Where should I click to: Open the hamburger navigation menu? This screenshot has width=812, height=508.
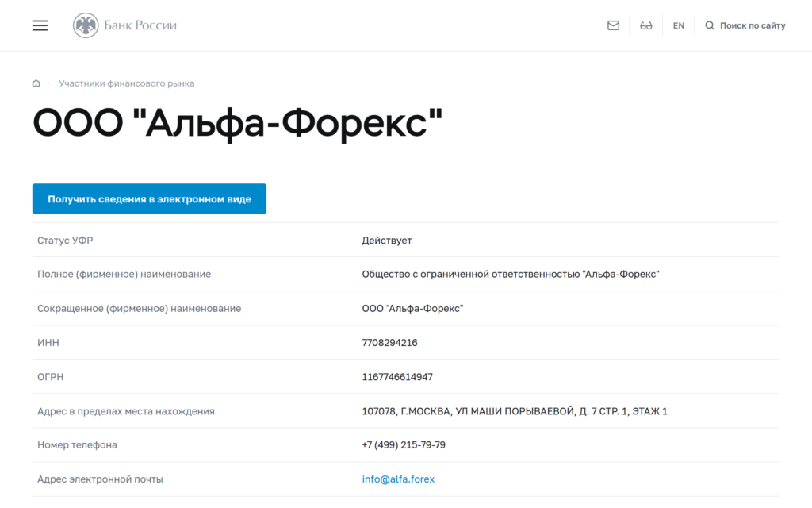40,25
